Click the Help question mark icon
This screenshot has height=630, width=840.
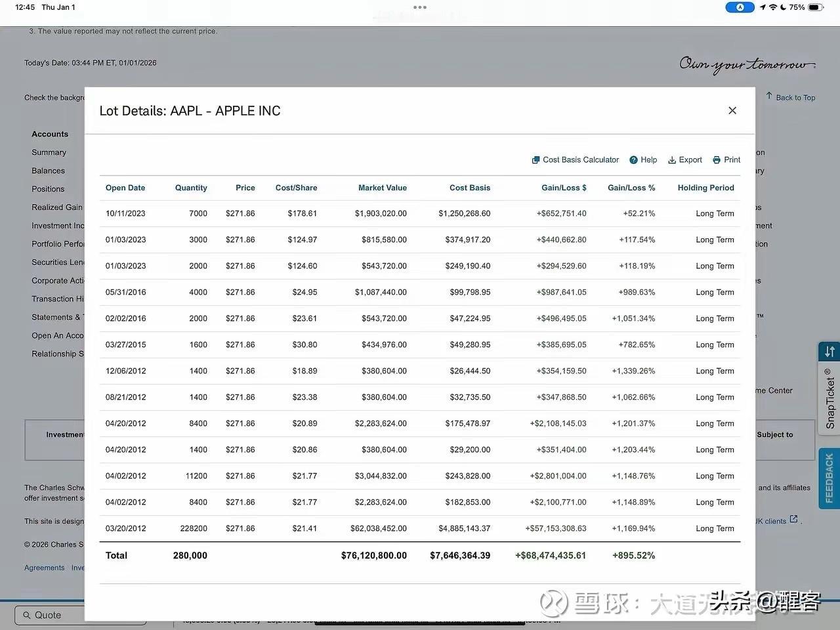pyautogui.click(x=633, y=159)
